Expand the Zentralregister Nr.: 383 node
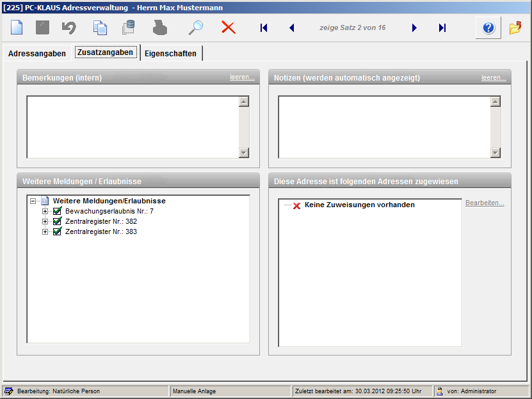 tap(45, 231)
